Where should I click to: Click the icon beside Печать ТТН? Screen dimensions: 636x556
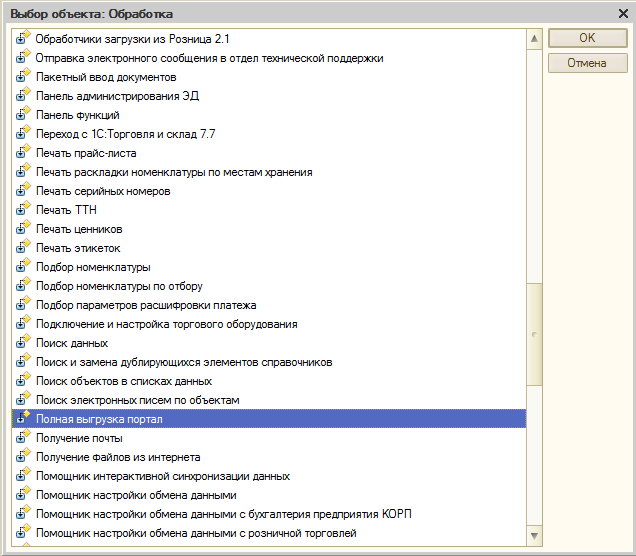tap(24, 210)
